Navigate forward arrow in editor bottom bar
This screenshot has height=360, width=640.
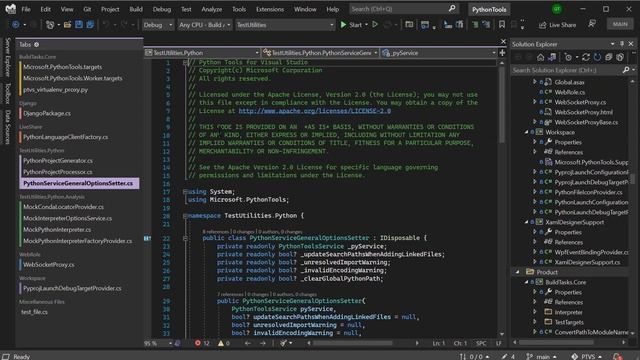(262, 343)
